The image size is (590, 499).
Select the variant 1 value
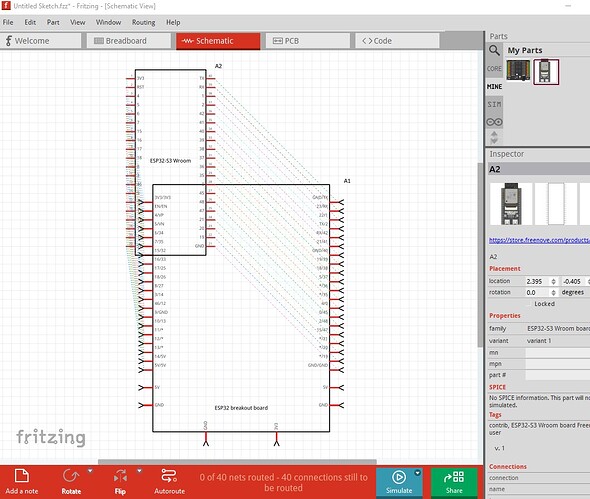539,341
